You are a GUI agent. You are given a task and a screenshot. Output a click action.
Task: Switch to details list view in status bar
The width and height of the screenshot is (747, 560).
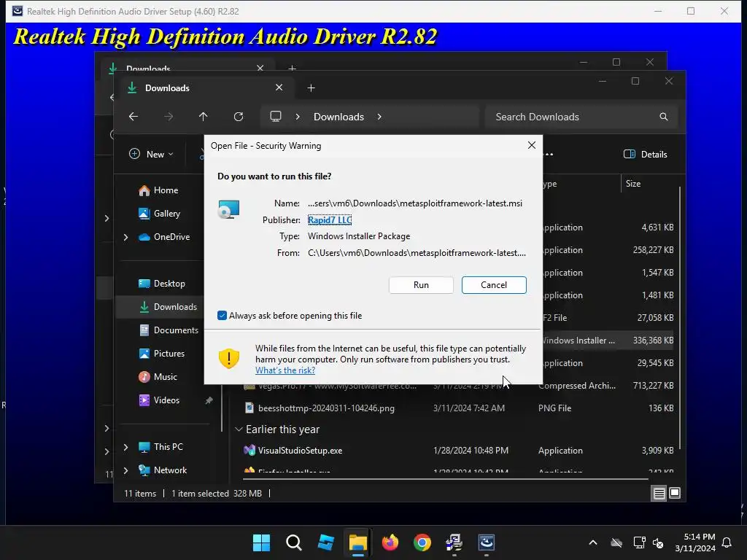pyautogui.click(x=659, y=494)
